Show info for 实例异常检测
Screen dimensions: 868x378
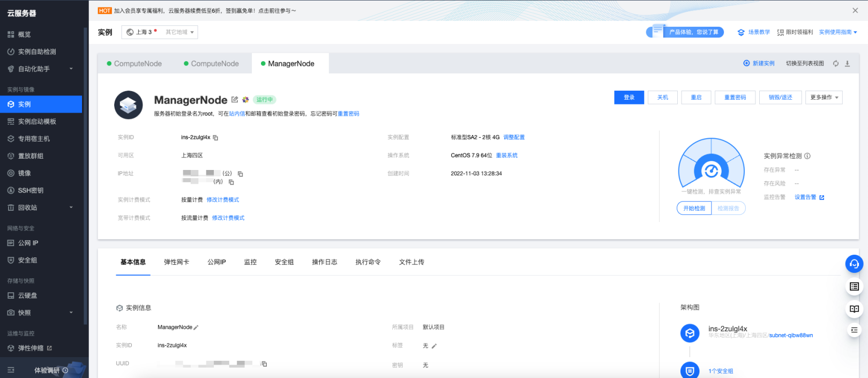pos(807,156)
